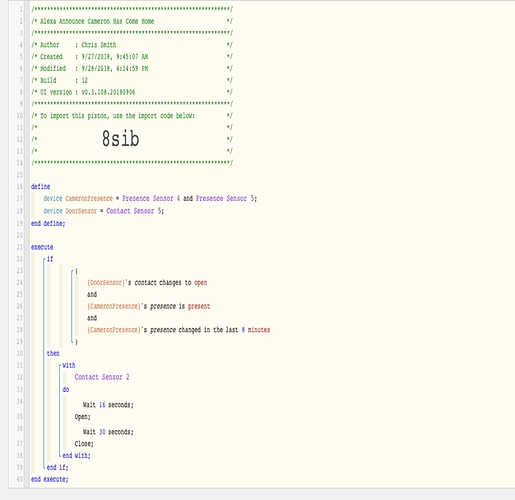The width and height of the screenshot is (515, 500).
Task: Click the 'define' keyword
Action: coord(41,187)
